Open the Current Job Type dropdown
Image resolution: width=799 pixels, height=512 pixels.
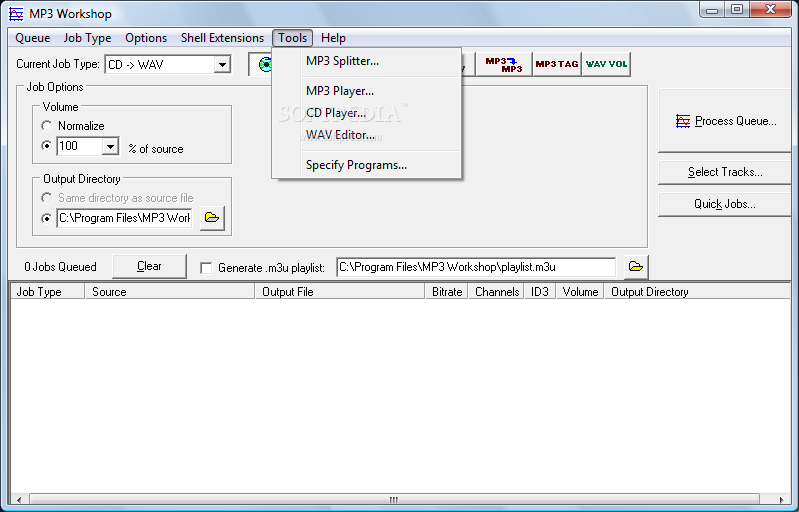(x=222, y=65)
